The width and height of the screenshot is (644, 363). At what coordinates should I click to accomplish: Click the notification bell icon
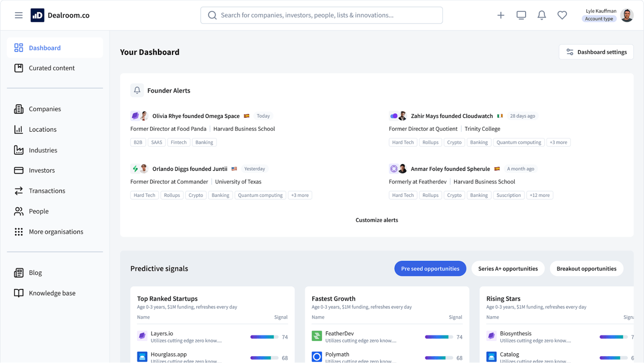(x=542, y=15)
